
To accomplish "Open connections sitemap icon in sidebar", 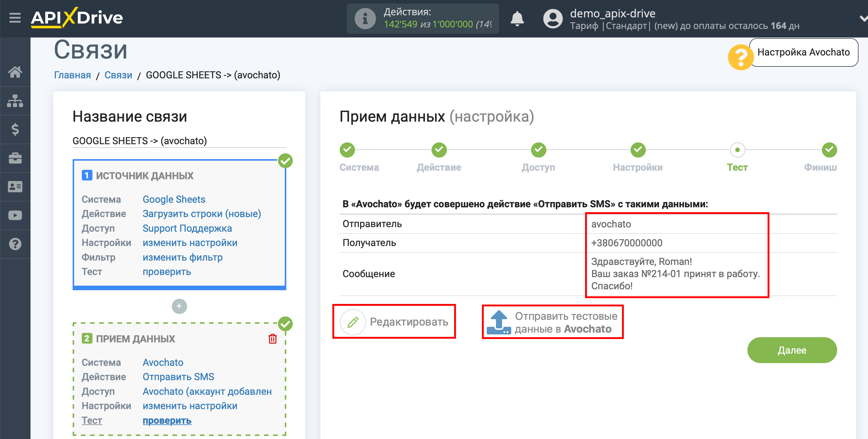I will click(x=15, y=101).
